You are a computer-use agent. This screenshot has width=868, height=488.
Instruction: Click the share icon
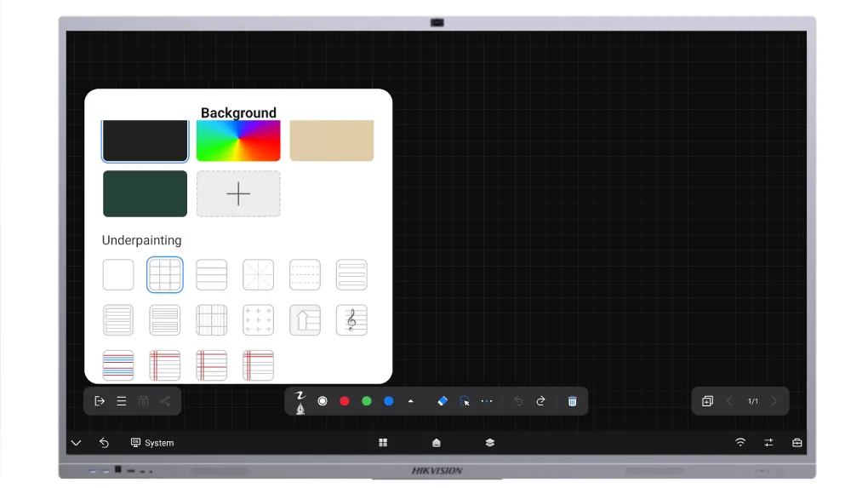coord(165,401)
